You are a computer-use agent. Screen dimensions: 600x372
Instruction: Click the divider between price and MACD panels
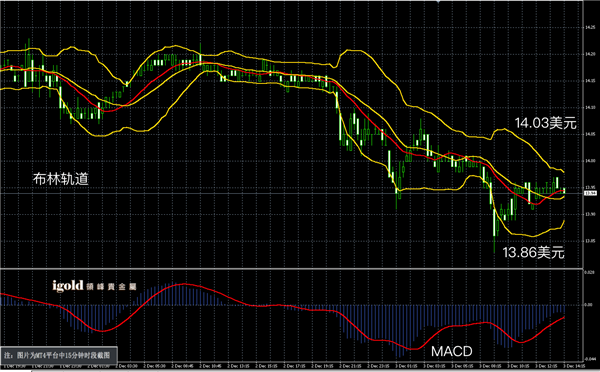click(x=292, y=268)
